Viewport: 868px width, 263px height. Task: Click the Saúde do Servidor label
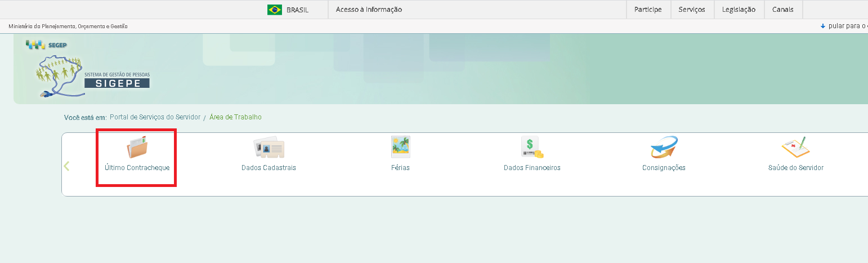pos(795,168)
